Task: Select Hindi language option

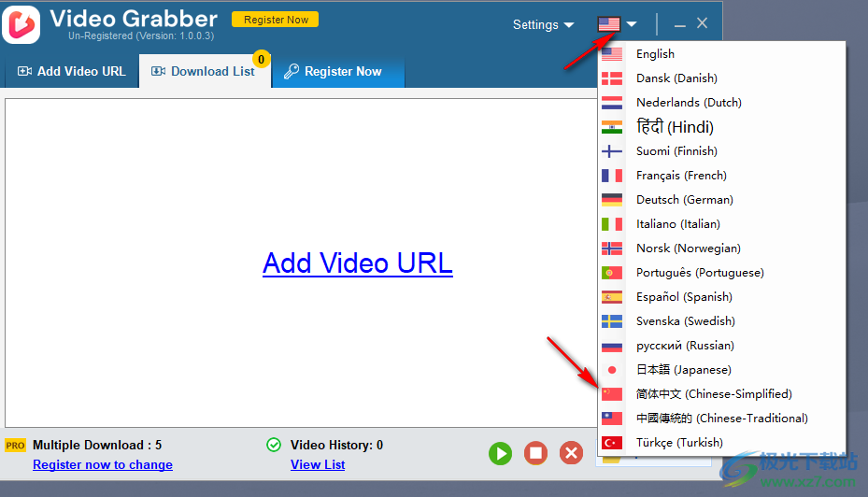Action: click(x=722, y=127)
